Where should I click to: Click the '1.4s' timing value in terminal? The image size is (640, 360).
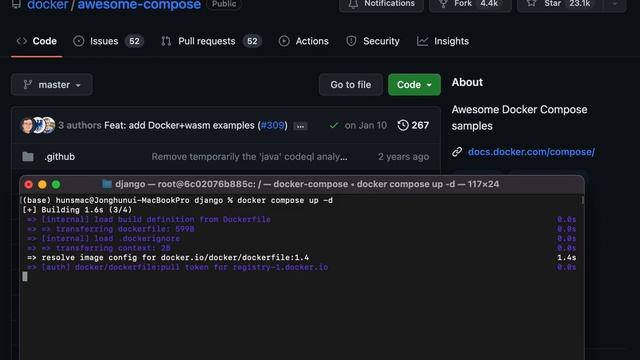pos(567,258)
